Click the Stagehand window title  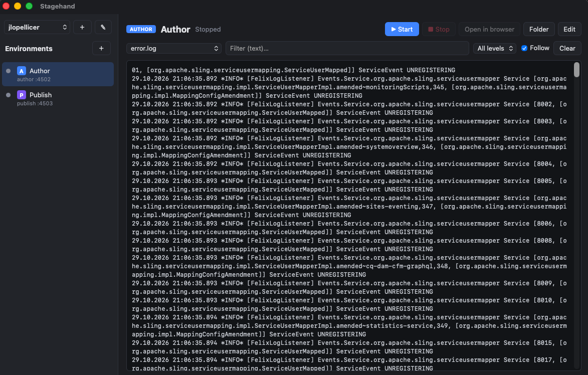[57, 6]
